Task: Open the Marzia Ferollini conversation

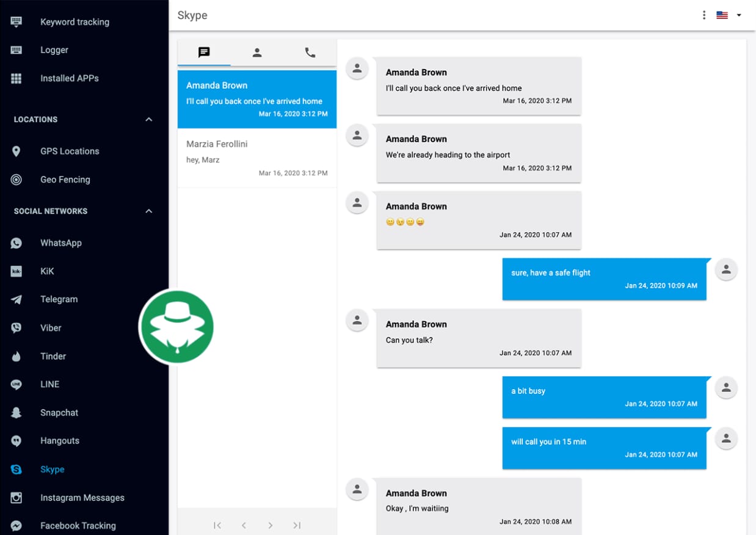Action: tap(256, 157)
